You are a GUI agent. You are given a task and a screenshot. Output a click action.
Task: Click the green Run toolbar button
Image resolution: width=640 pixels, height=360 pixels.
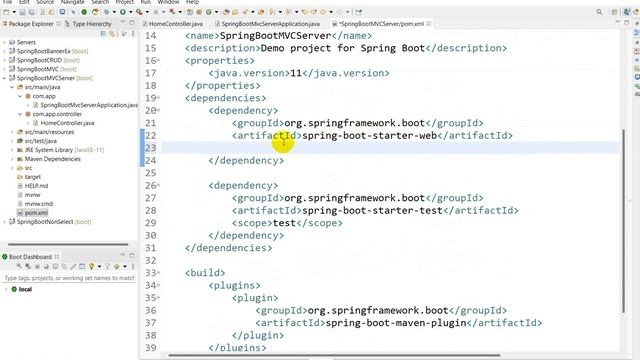click(x=122, y=12)
